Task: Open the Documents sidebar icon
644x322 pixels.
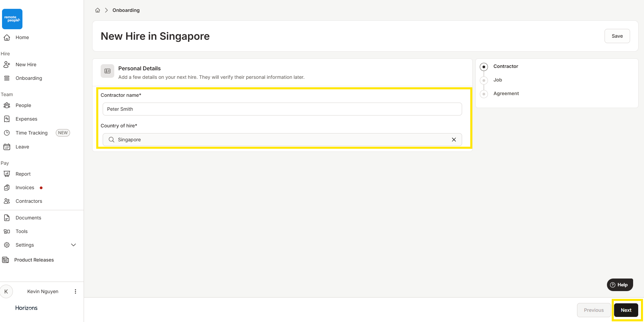Action: coord(7,218)
